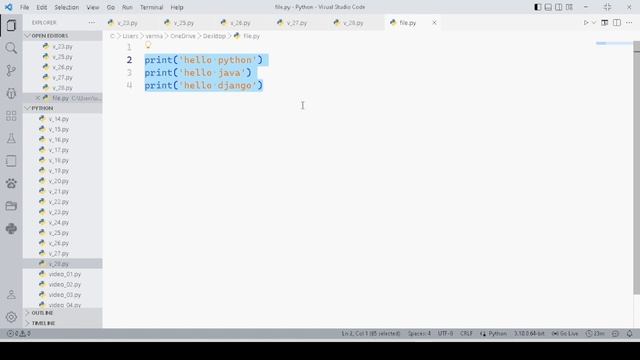The height and width of the screenshot is (360, 640).
Task: Switch to the v_25.py editor tab
Action: click(184, 23)
